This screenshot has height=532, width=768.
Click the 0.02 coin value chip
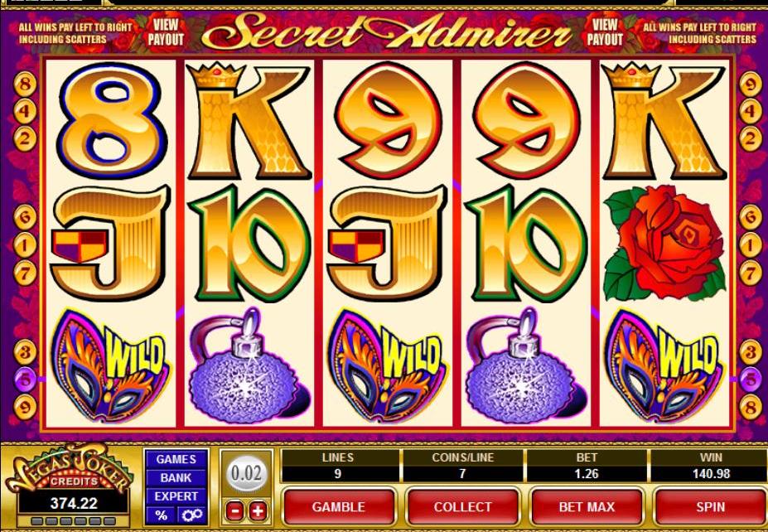coord(246,474)
